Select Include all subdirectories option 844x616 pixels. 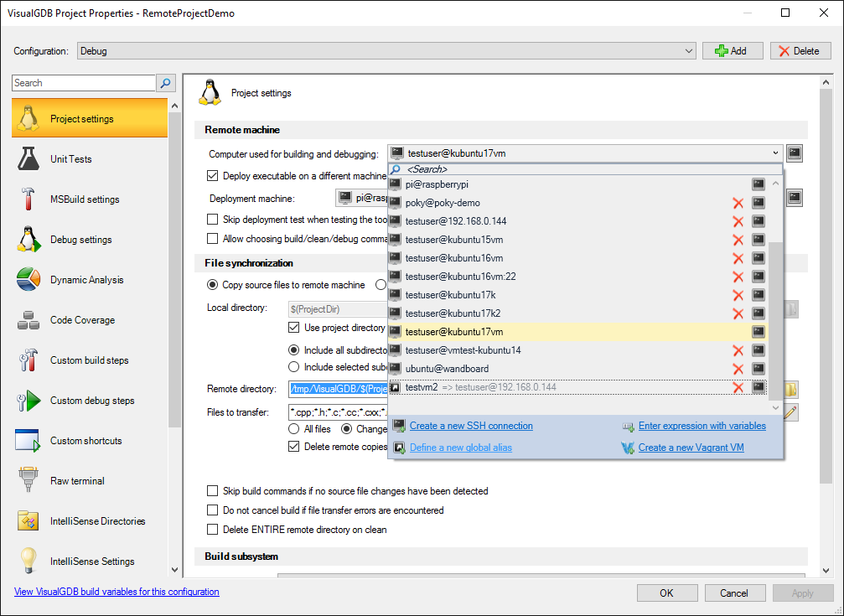click(x=294, y=350)
